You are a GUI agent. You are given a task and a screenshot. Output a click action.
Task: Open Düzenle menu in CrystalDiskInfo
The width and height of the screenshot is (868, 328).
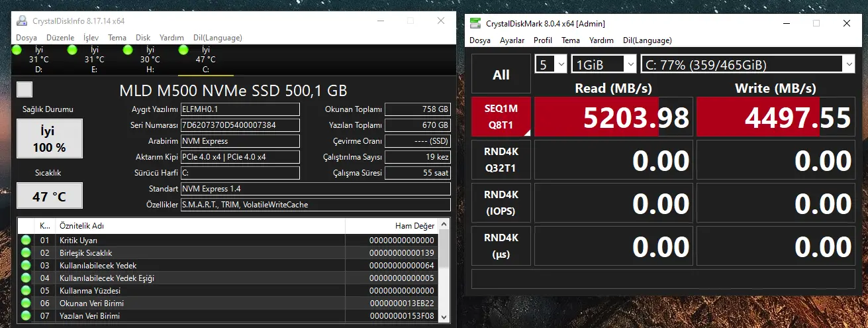click(60, 38)
